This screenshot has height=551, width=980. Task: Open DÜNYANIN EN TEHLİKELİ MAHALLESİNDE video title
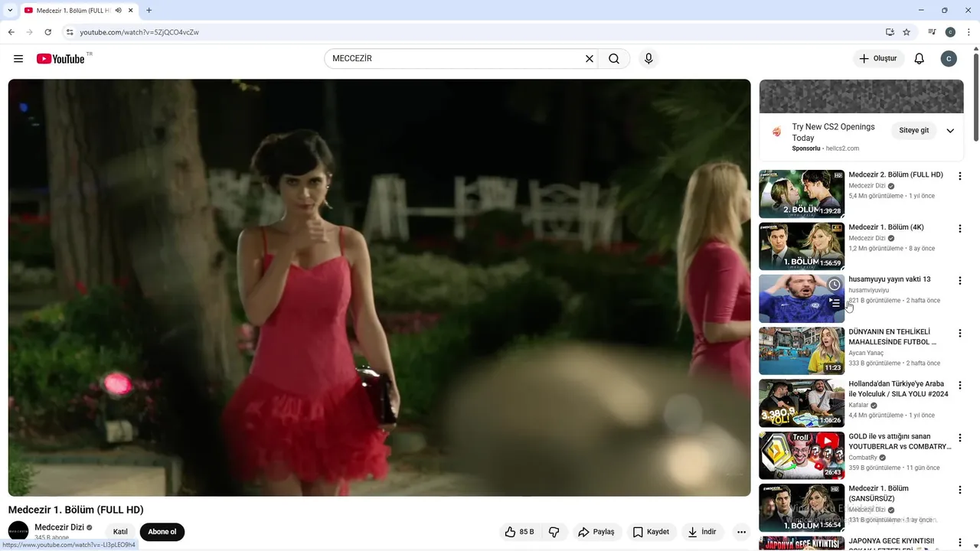pos(893,337)
